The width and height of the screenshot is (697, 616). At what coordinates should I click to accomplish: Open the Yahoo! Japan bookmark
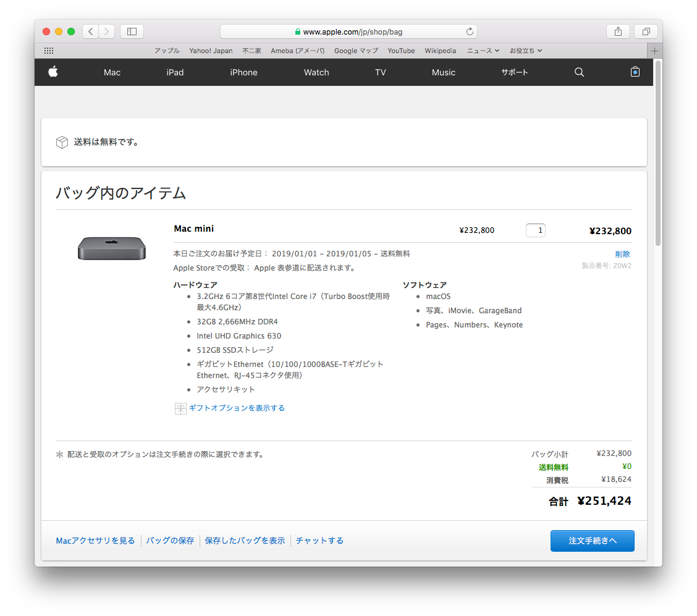pyautogui.click(x=211, y=51)
